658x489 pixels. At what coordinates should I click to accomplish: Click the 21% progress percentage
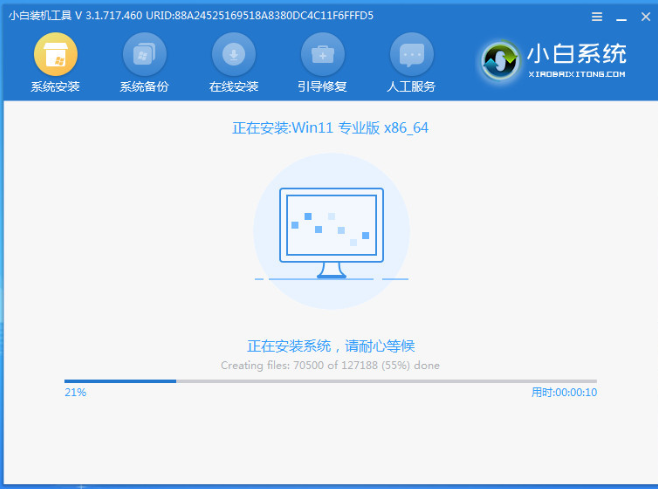pos(76,392)
